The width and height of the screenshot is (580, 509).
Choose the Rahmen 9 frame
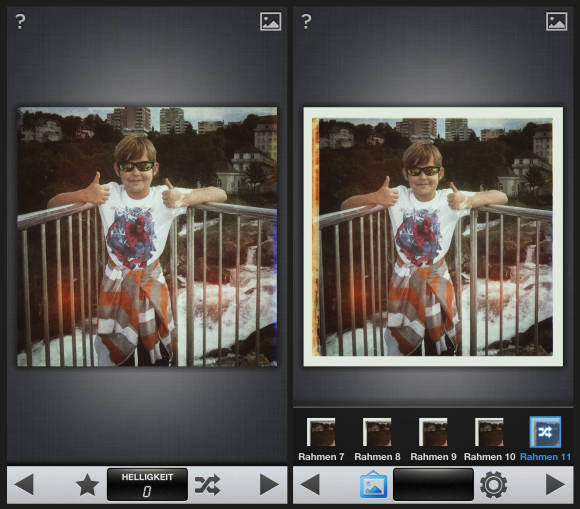[x=433, y=432]
